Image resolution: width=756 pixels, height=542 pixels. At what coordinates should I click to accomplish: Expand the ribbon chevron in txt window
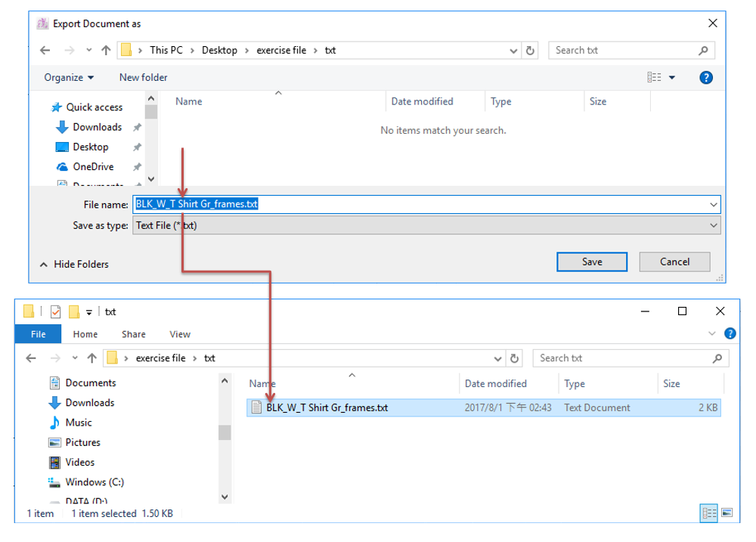point(711,333)
